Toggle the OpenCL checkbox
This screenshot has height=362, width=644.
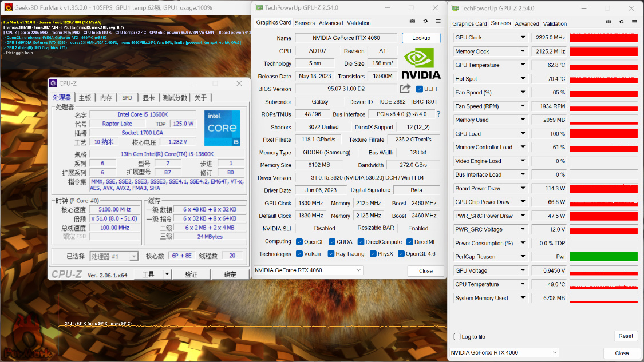click(299, 242)
